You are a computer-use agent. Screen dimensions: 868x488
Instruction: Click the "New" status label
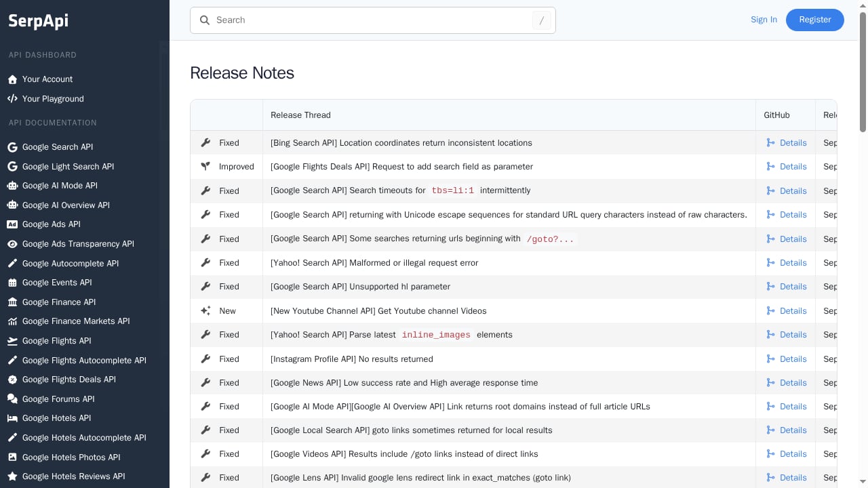228,311
